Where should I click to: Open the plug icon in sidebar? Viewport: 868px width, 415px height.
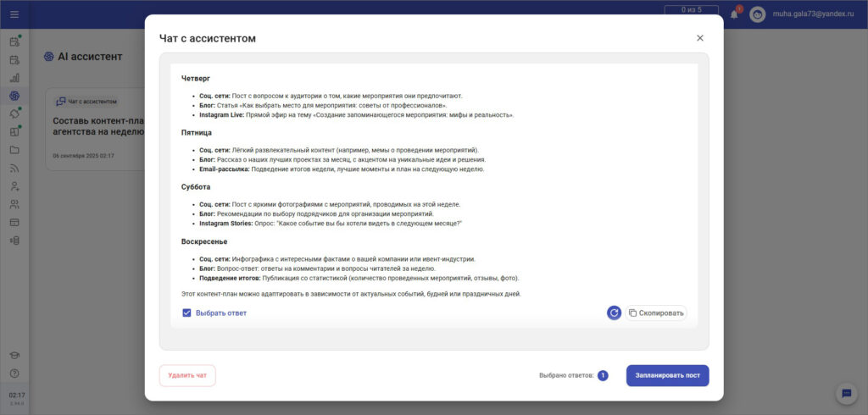pyautogui.click(x=14, y=113)
